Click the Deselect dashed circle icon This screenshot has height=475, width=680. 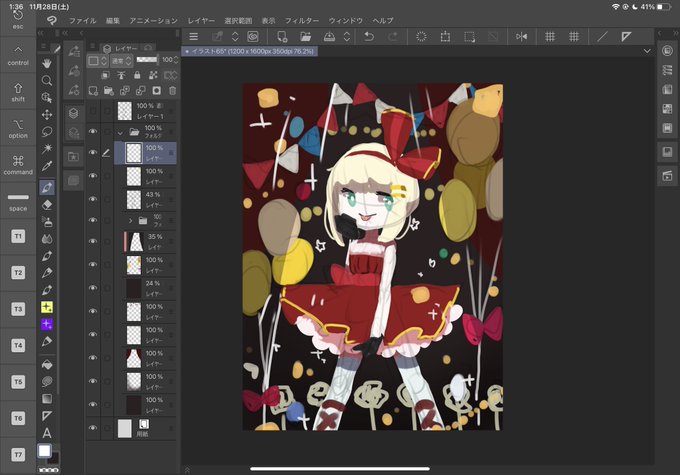tap(421, 37)
